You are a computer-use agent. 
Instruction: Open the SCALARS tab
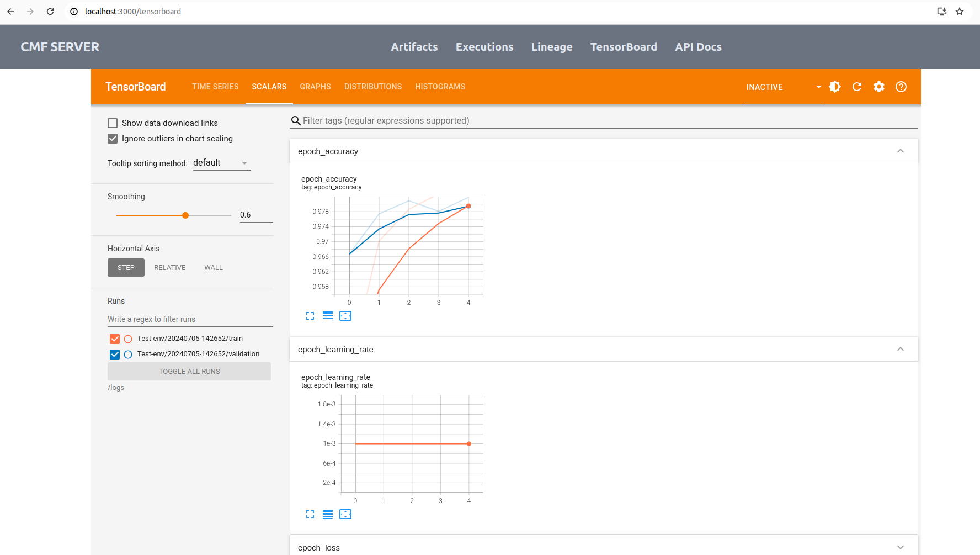tap(269, 87)
